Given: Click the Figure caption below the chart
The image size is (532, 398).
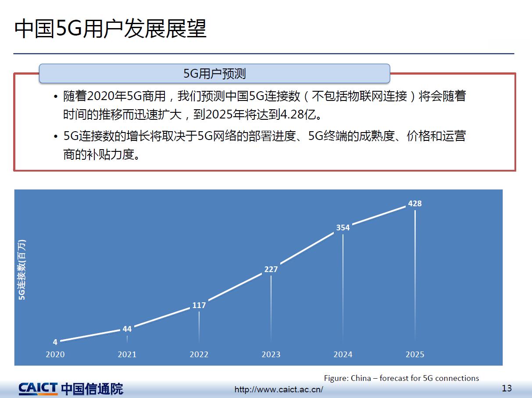Looking at the screenshot, I should (x=402, y=378).
